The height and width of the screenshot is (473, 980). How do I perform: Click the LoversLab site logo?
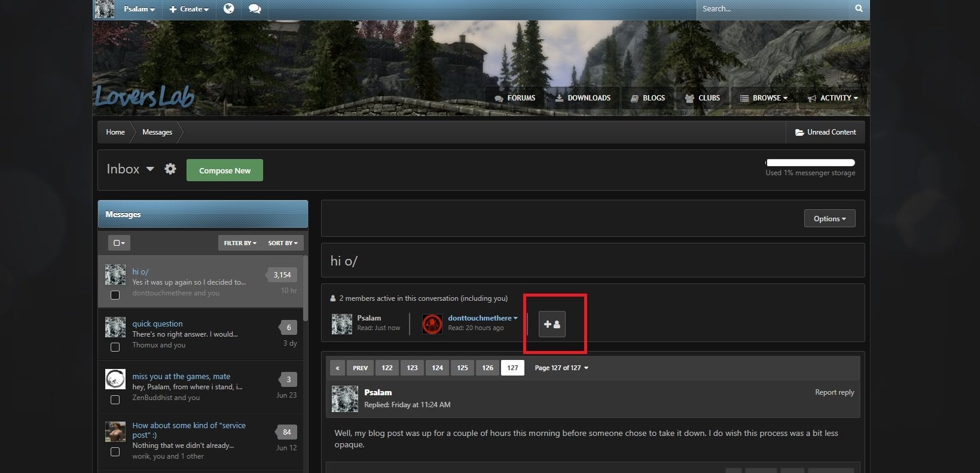[x=144, y=96]
